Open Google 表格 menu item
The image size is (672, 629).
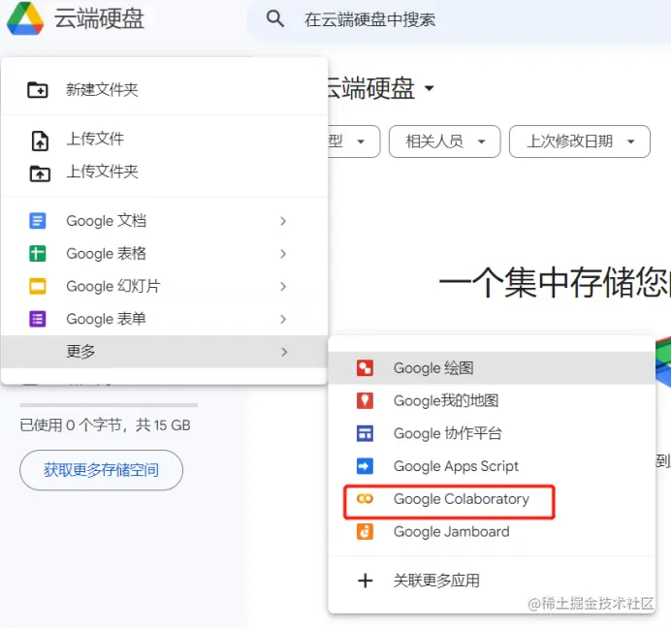(165, 254)
